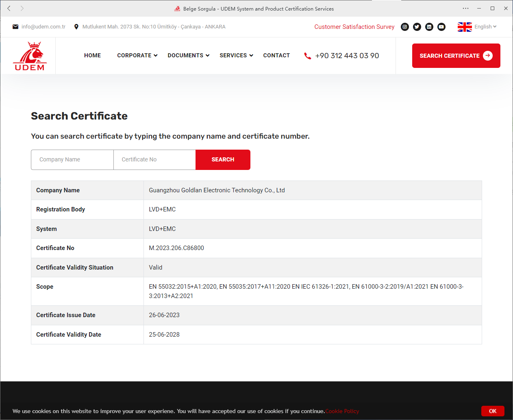Click the UDEM lion logo
Image resolution: width=513 pixels, height=420 pixels.
click(30, 56)
